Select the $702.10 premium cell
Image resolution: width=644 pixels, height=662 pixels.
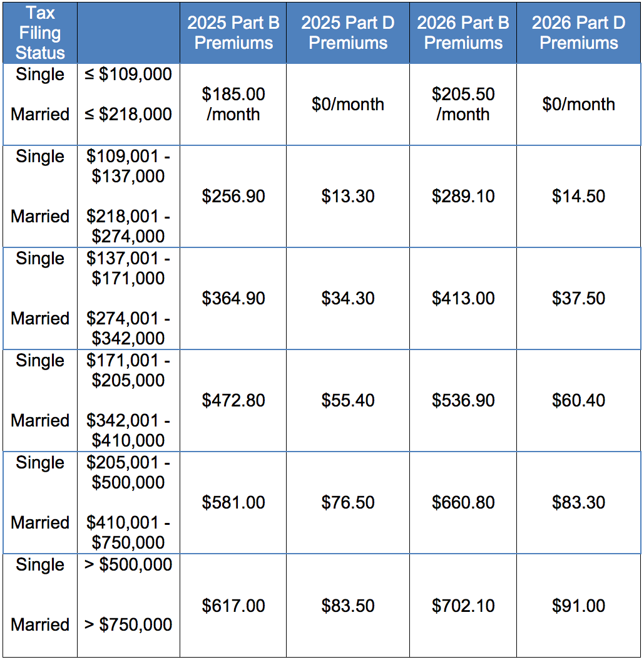(x=463, y=606)
